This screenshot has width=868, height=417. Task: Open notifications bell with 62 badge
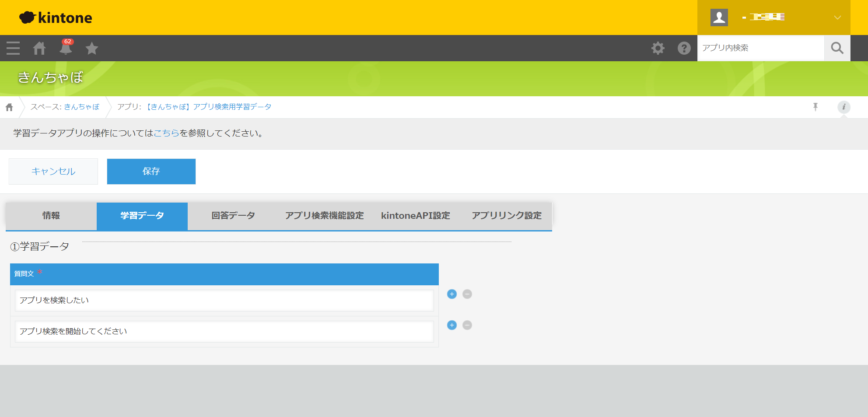[66, 48]
